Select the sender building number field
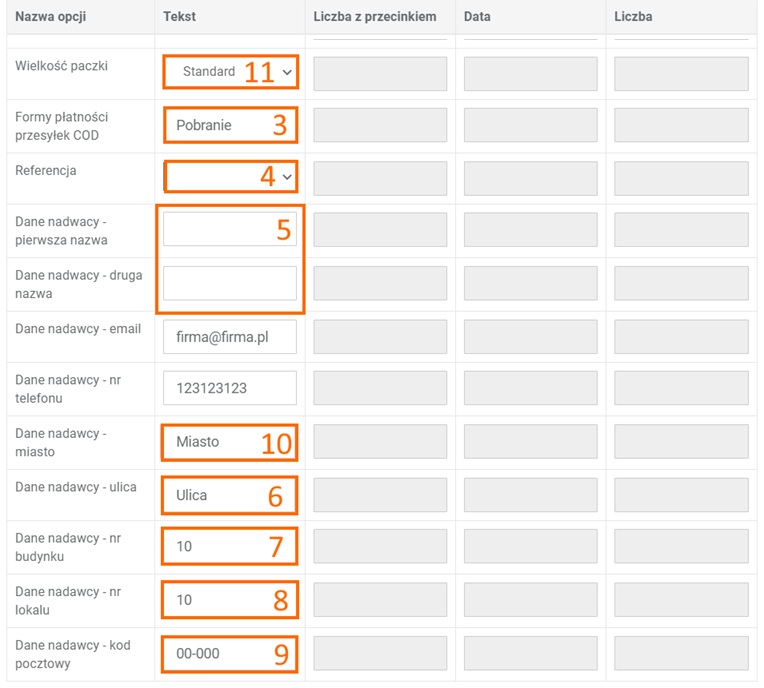The height and width of the screenshot is (688, 764). [230, 547]
